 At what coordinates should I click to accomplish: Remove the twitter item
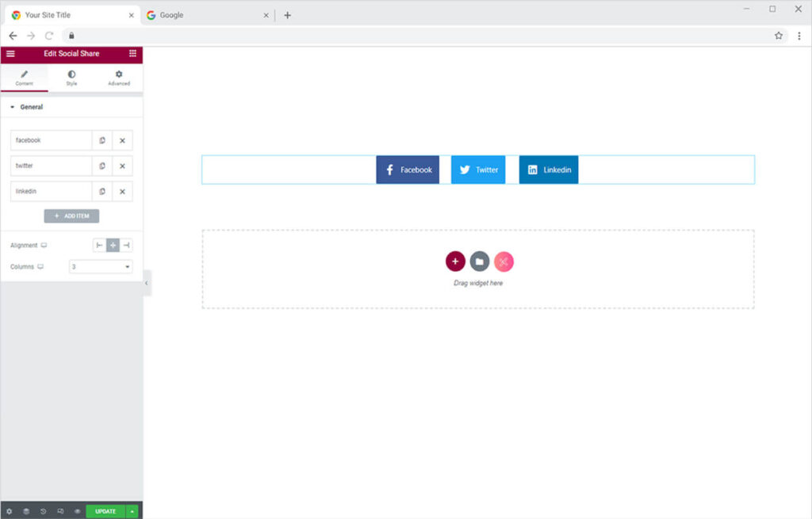(122, 166)
